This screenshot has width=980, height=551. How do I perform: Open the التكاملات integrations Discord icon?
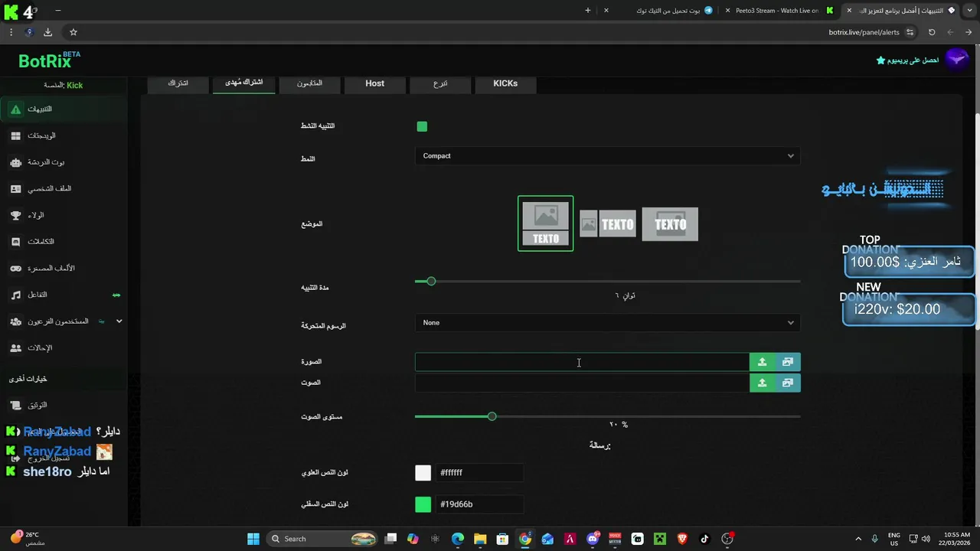[x=15, y=242]
